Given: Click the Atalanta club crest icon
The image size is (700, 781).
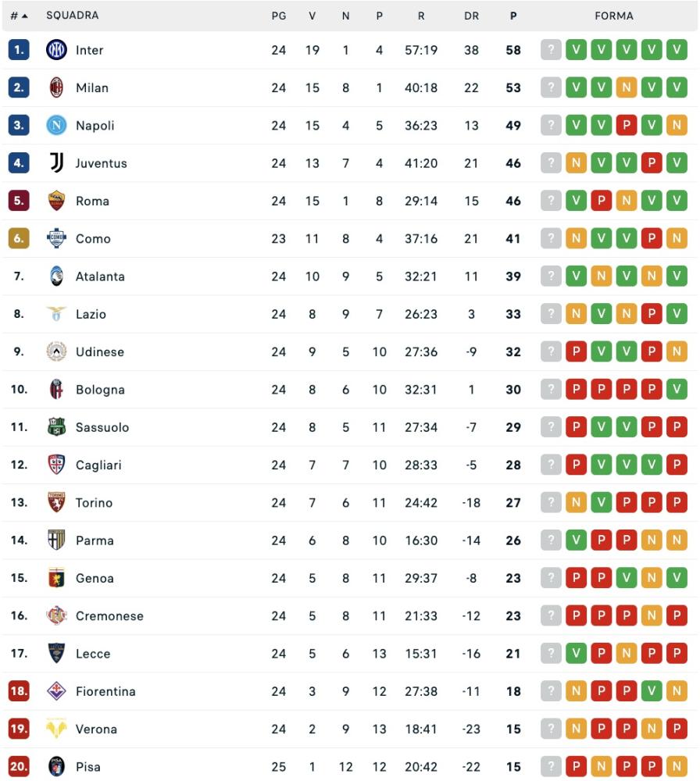Looking at the screenshot, I should 56,276.
